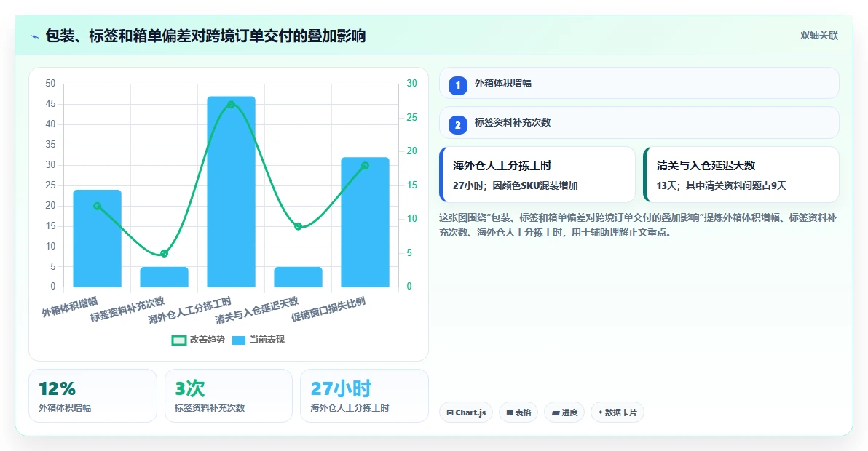The height and width of the screenshot is (451, 868).
Task: Click the 12% 外箱体积增幅 stat card
Action: (x=93, y=396)
